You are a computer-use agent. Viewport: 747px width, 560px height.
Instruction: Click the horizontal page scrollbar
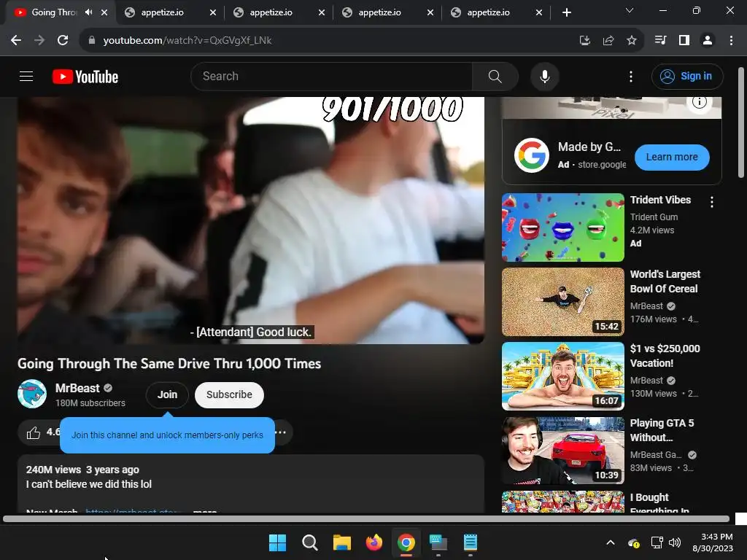point(366,519)
